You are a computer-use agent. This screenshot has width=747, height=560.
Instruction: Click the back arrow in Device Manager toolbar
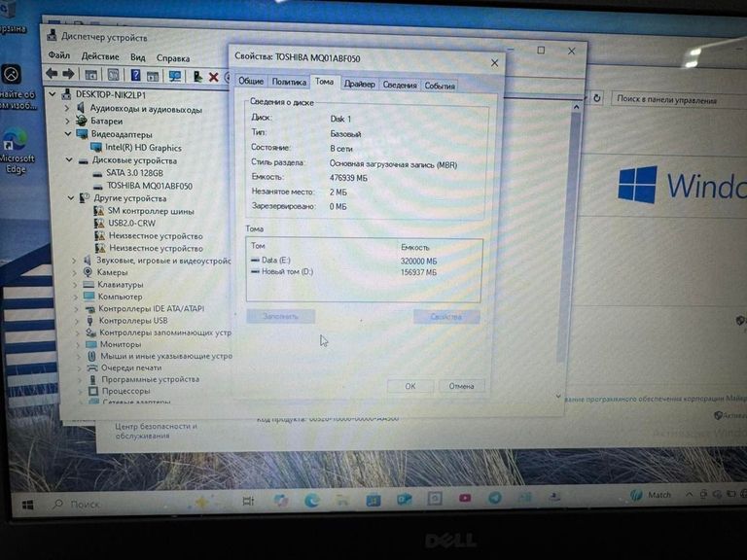[x=52, y=74]
